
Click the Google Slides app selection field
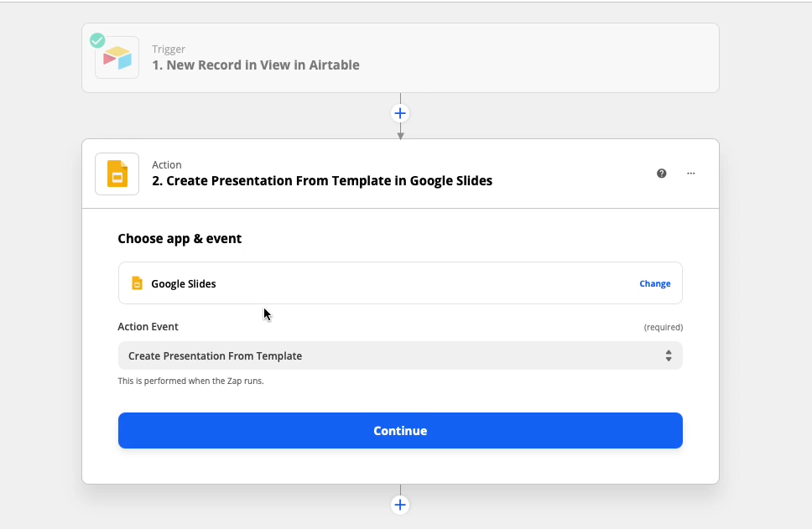pyautogui.click(x=400, y=283)
